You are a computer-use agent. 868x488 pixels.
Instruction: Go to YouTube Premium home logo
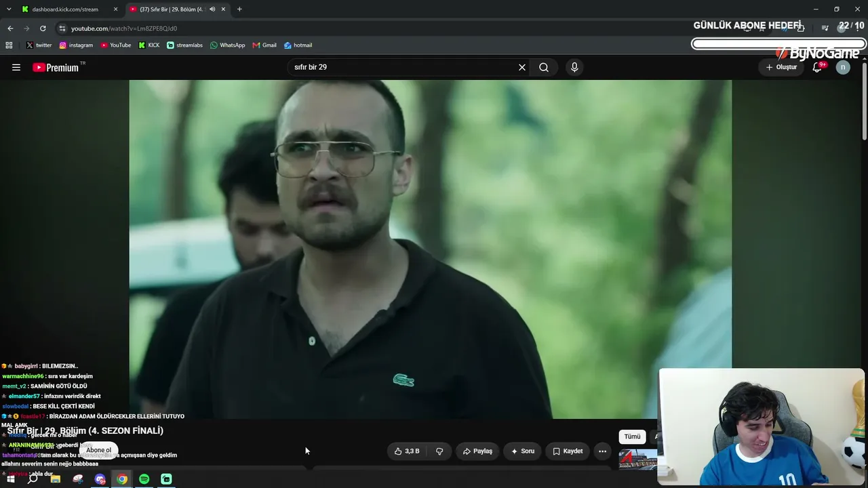click(56, 67)
